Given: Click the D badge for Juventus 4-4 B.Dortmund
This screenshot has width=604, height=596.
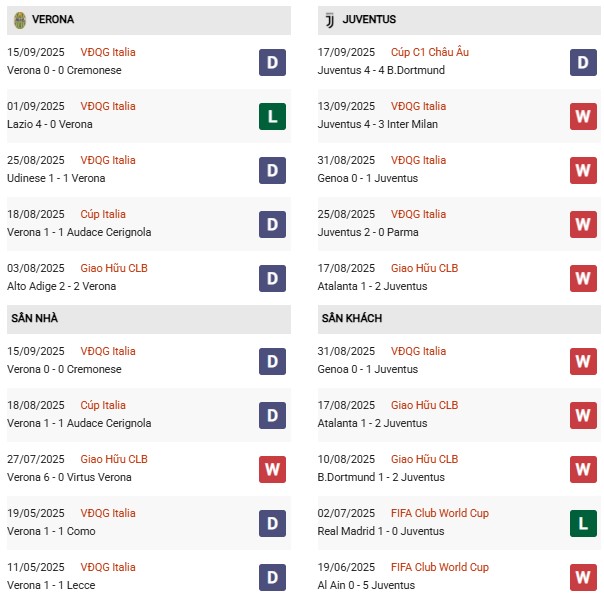Looking at the screenshot, I should (x=583, y=62).
